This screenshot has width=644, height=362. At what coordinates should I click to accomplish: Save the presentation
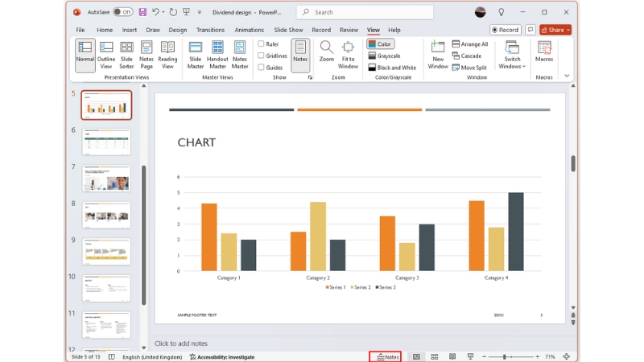(142, 12)
